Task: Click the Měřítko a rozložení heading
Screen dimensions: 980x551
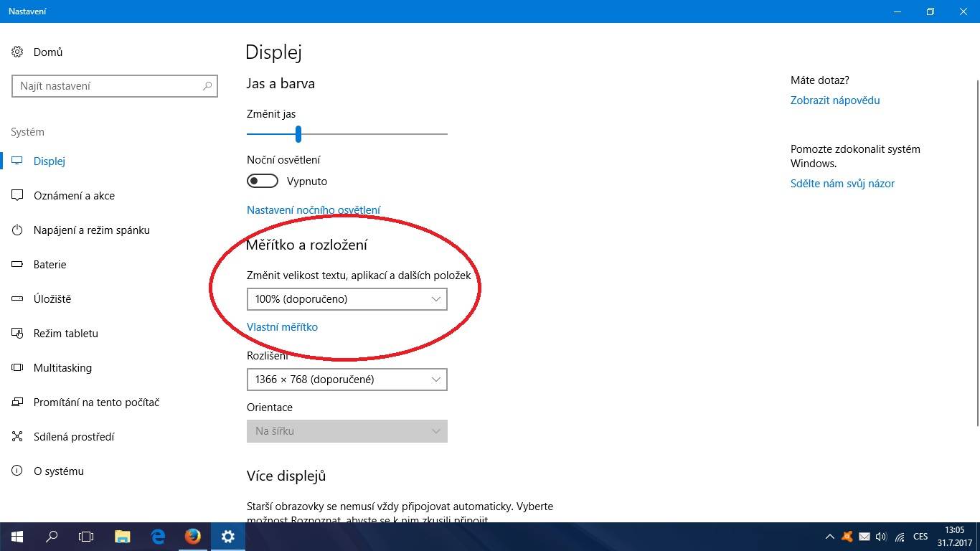Action: pyautogui.click(x=307, y=245)
